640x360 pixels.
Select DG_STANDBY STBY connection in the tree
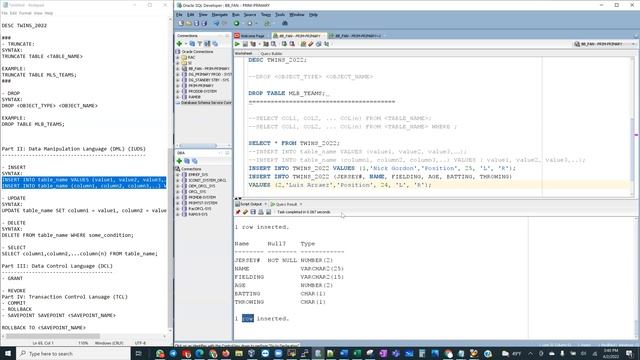(209, 80)
